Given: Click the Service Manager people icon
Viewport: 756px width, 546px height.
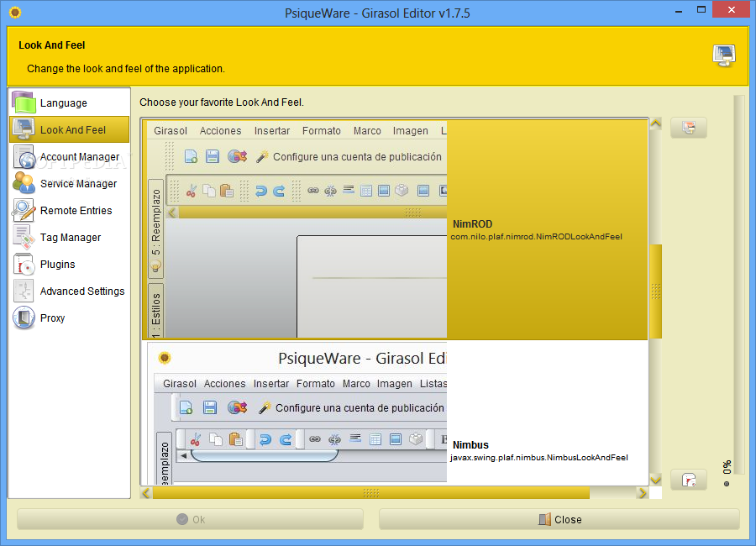Looking at the screenshot, I should [x=24, y=183].
